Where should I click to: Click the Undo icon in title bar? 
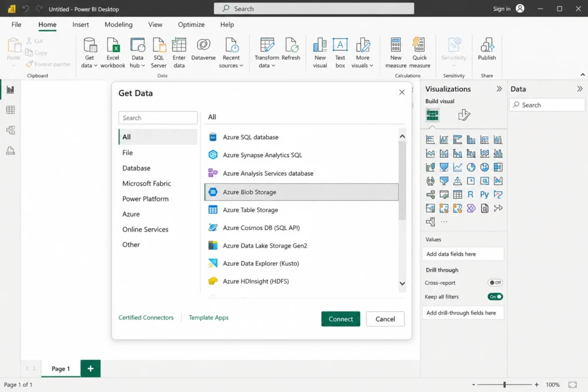(x=25, y=9)
